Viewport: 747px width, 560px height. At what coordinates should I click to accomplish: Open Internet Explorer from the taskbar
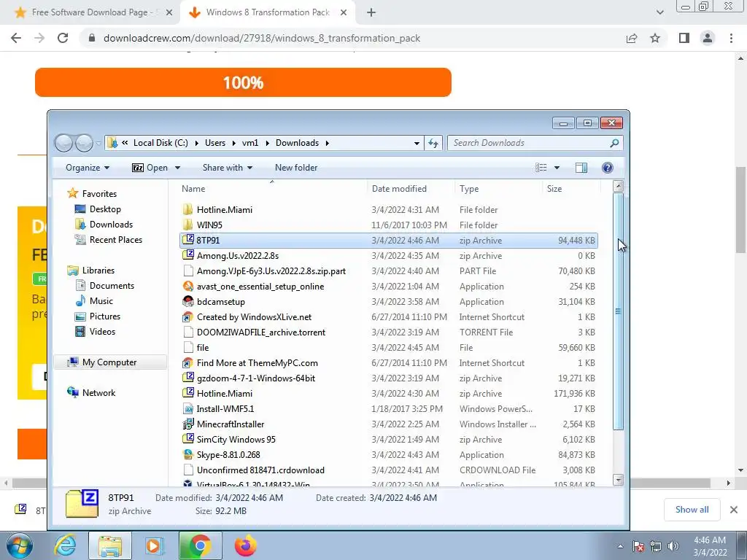click(x=65, y=545)
